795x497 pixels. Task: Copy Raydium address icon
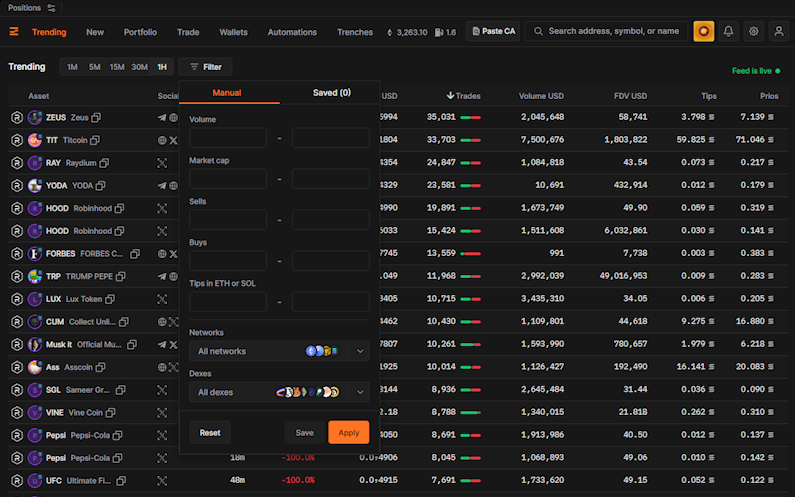[x=104, y=163]
